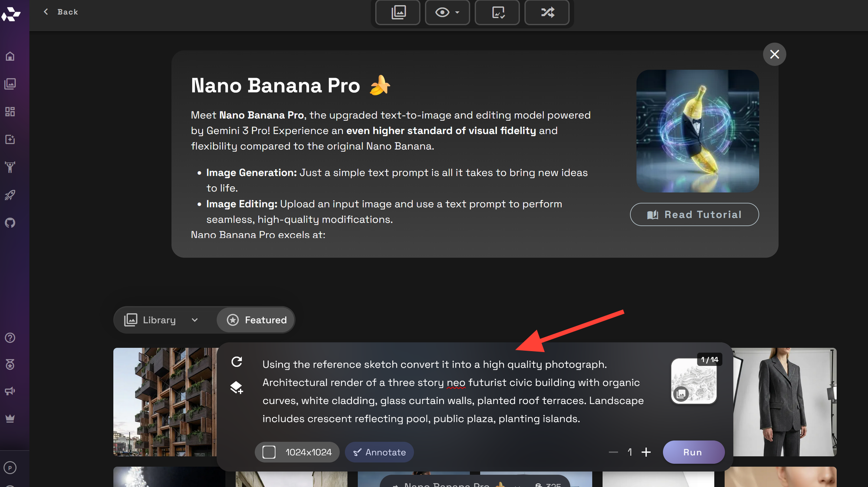868x487 pixels.
Task: Open the GitHub sidebar icon
Action: (x=10, y=223)
